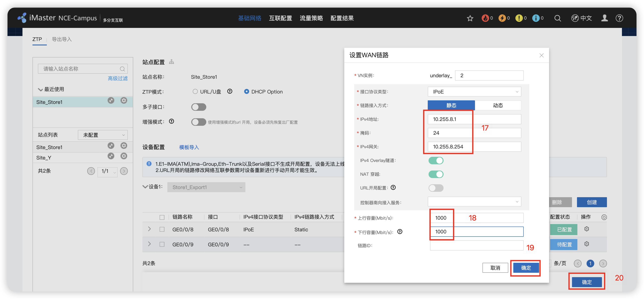Click the favorites star icon in header
The width and height of the screenshot is (644, 299).
coord(470,18)
